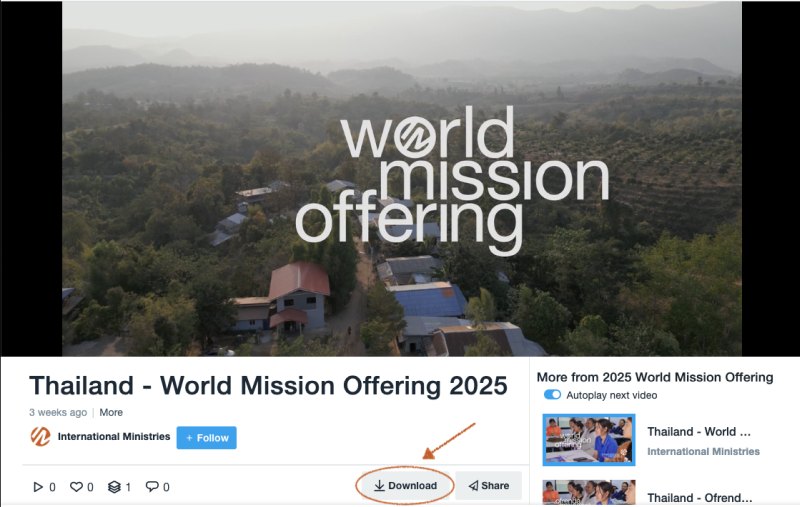Click the video title heading
800x507 pixels.
click(268, 386)
